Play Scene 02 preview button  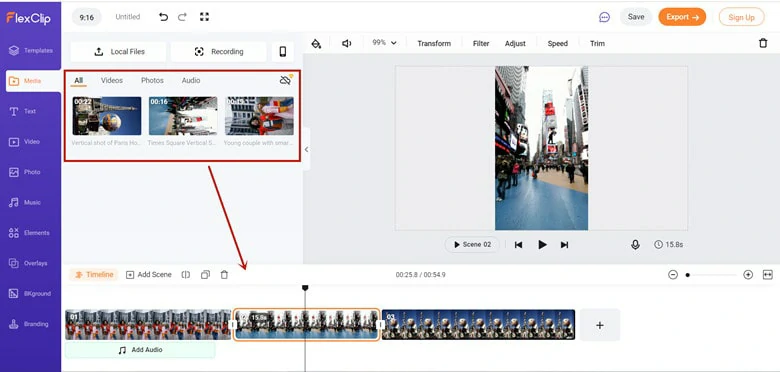(472, 245)
